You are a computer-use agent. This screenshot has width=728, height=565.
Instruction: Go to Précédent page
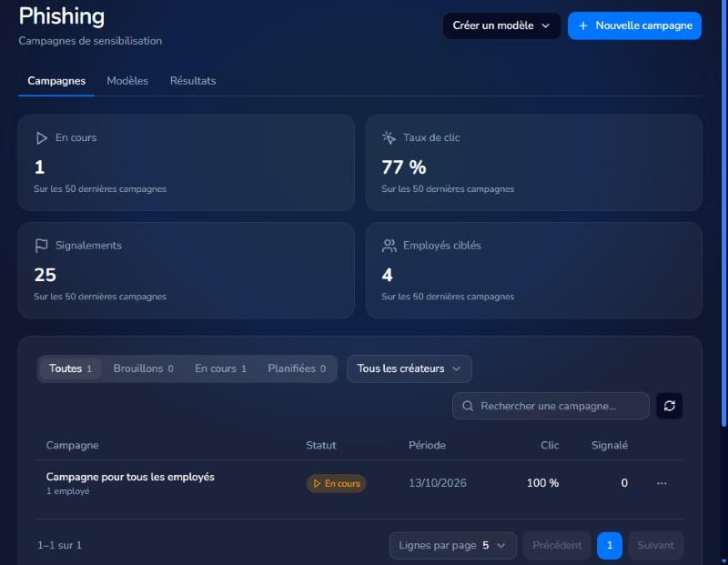point(557,546)
